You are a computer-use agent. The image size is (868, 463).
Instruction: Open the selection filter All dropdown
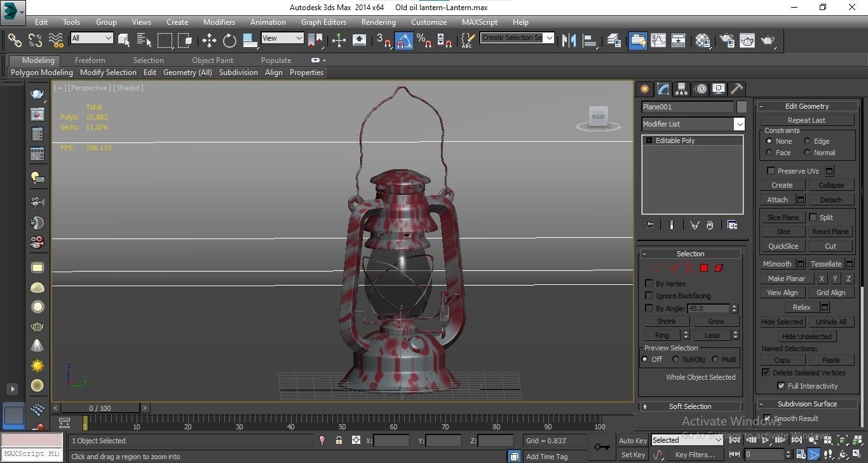pos(92,38)
